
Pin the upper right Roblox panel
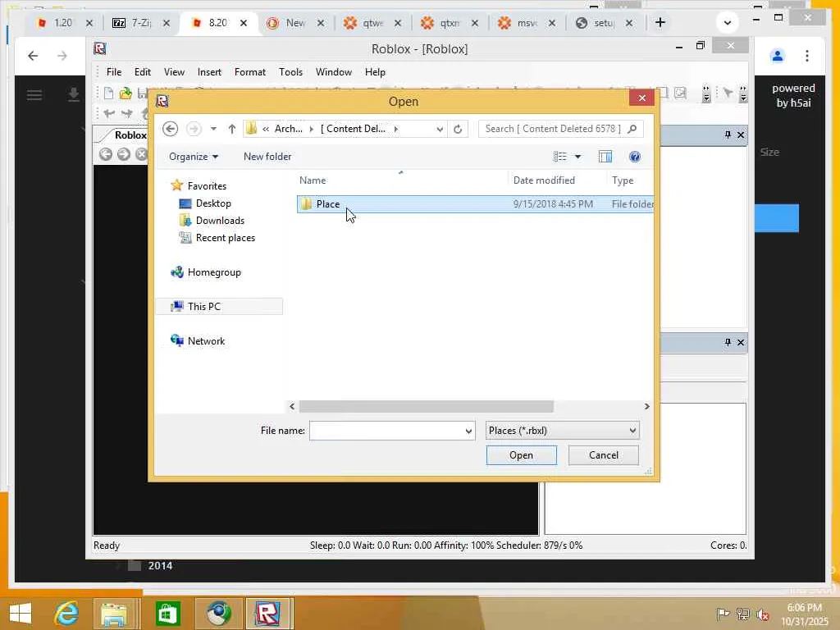point(728,135)
